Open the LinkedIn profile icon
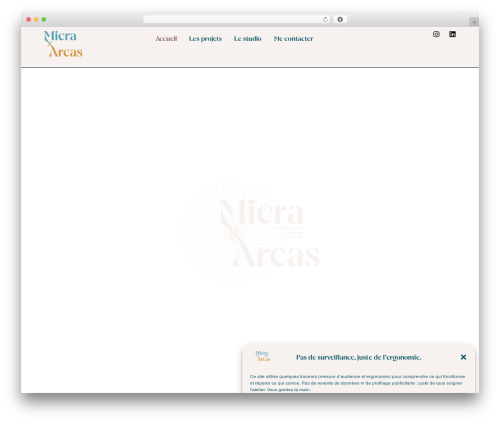 point(452,34)
